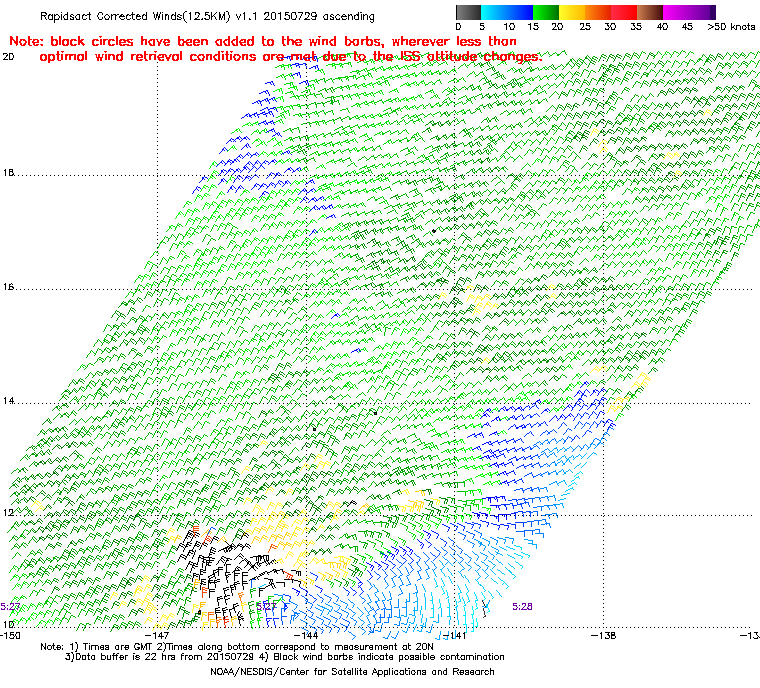The image size is (760, 688).
Task: Click the red note beginning 'Note: black circles'
Action: point(263,41)
